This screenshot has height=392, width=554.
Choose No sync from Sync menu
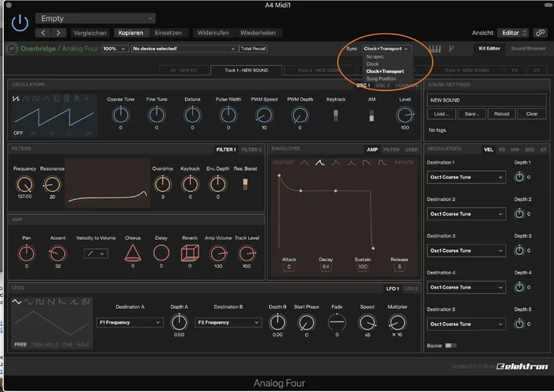[x=374, y=57]
